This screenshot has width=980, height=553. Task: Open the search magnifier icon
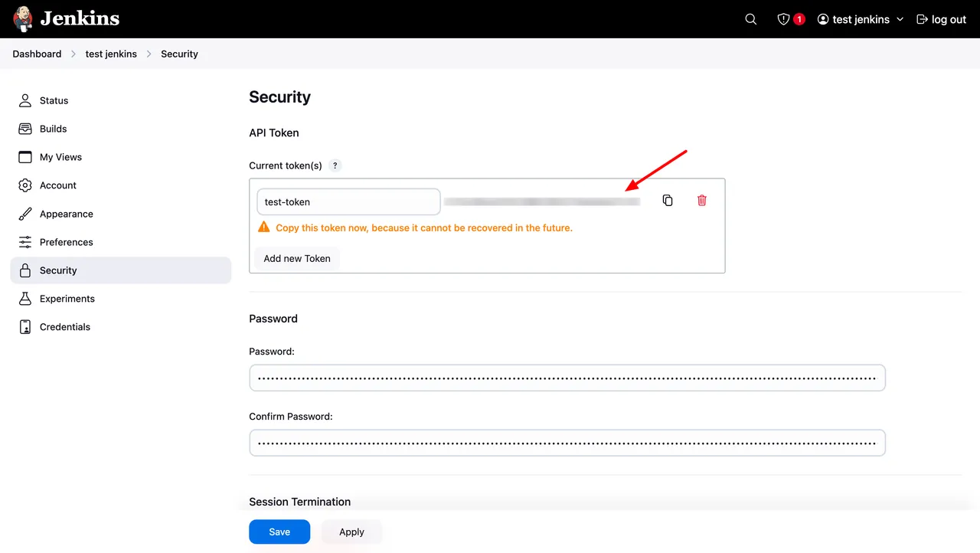click(x=751, y=19)
